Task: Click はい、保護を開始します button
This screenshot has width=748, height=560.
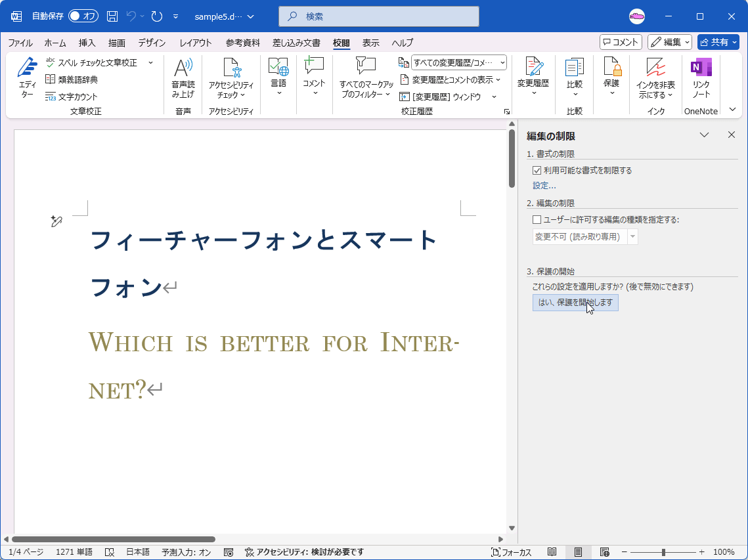Action: tap(575, 303)
